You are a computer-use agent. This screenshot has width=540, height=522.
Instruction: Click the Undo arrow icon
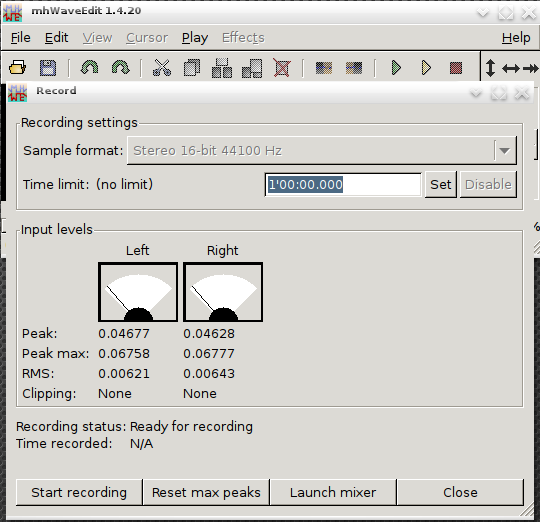(x=89, y=67)
